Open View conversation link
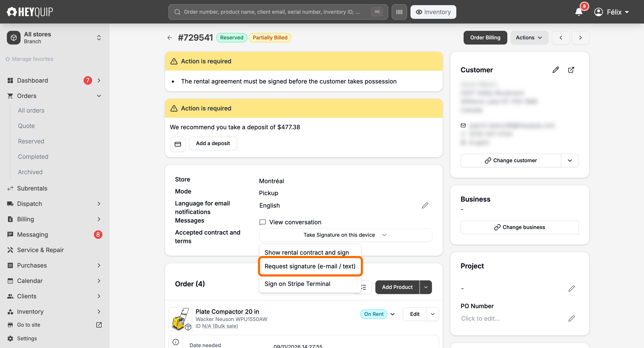The width and height of the screenshot is (644, 348). coord(290,222)
